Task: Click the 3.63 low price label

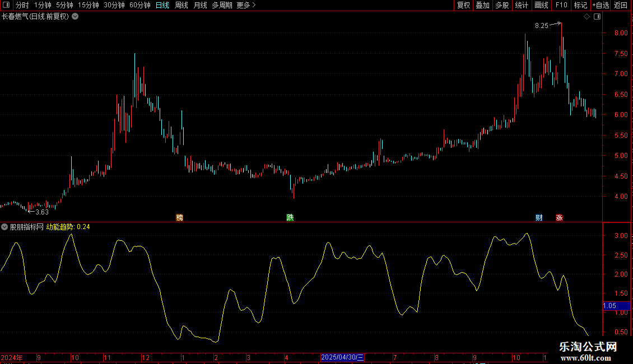Action: (x=42, y=212)
